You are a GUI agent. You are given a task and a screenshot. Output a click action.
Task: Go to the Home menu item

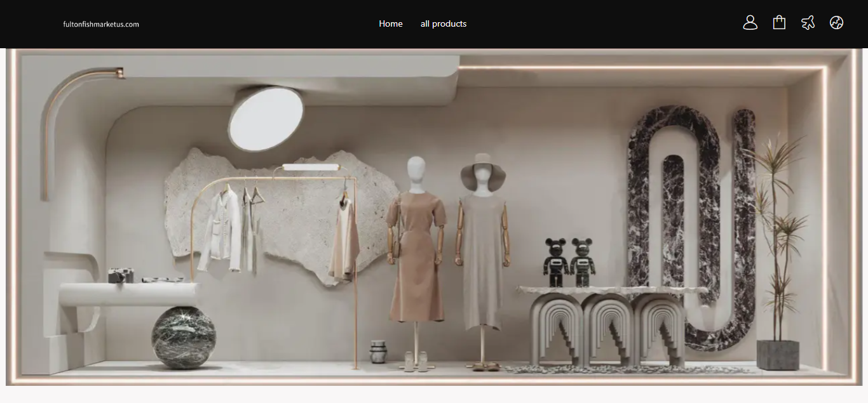[391, 23]
